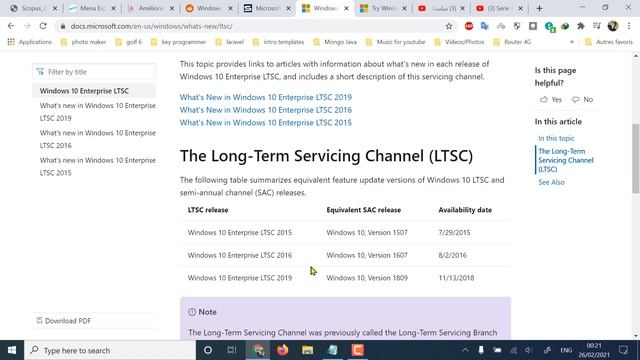Open the Camtasia taskbar icon
The height and width of the screenshot is (360, 640).
358,350
